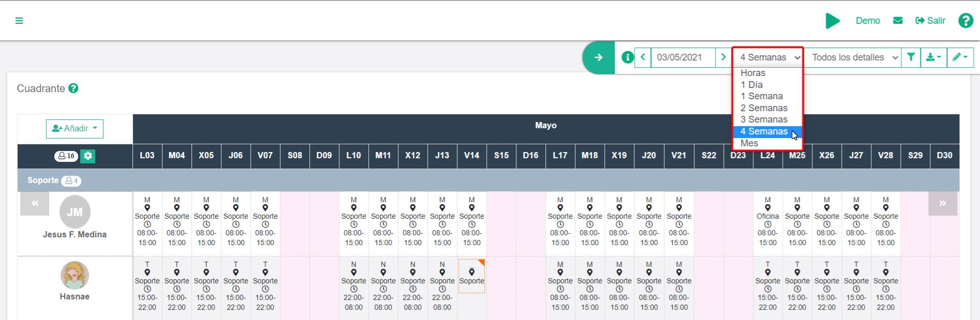Open the top-right help question icon
The width and height of the screenshot is (980, 320).
[965, 21]
